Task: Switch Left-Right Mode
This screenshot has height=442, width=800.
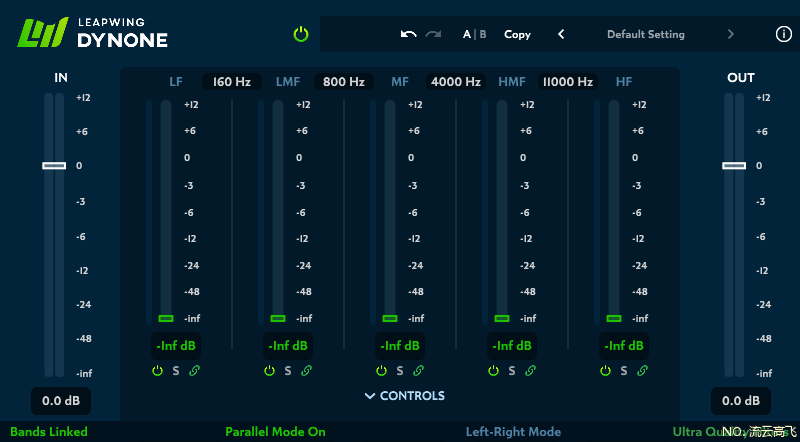Action: [x=513, y=432]
